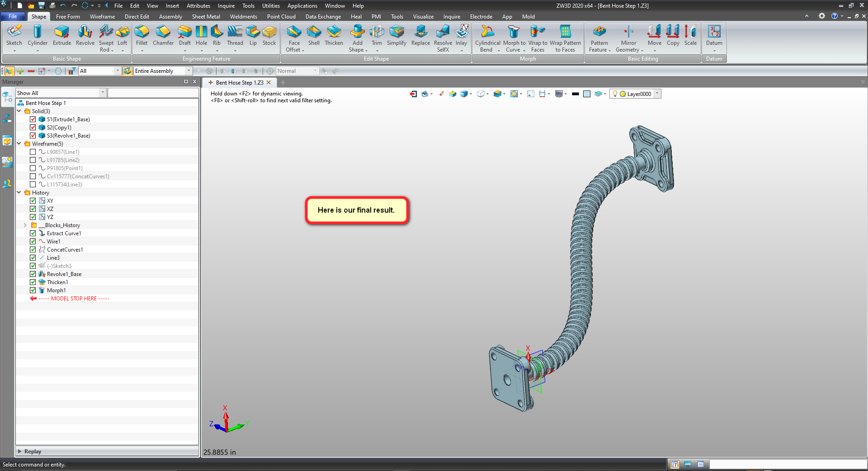The width and height of the screenshot is (868, 471).
Task: Open the Entire Assembly dropdown
Action: [189, 71]
